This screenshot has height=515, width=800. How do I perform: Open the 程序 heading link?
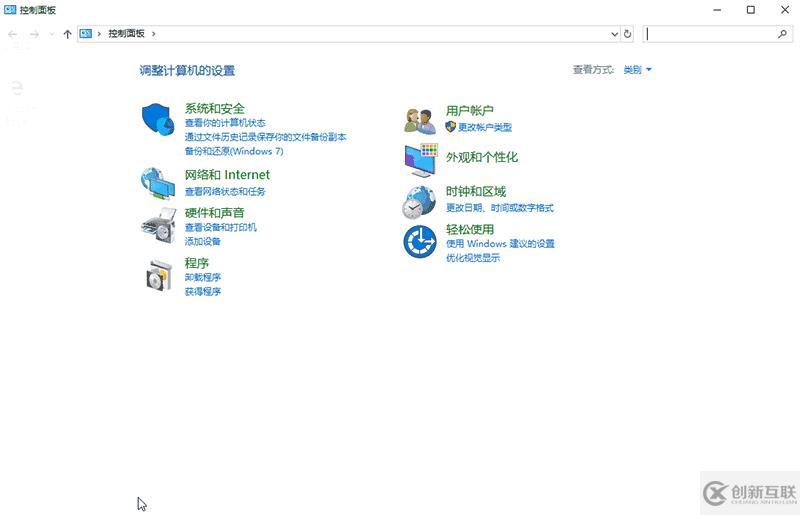coord(196,263)
